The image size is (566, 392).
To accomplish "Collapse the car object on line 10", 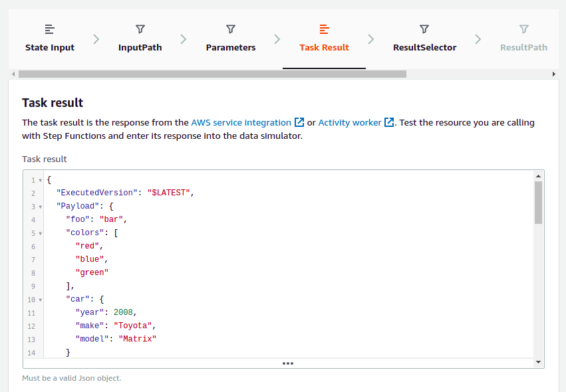I will click(40, 300).
